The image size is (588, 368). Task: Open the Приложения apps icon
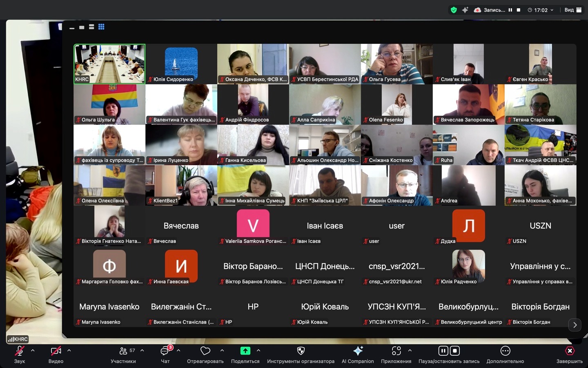click(x=396, y=351)
